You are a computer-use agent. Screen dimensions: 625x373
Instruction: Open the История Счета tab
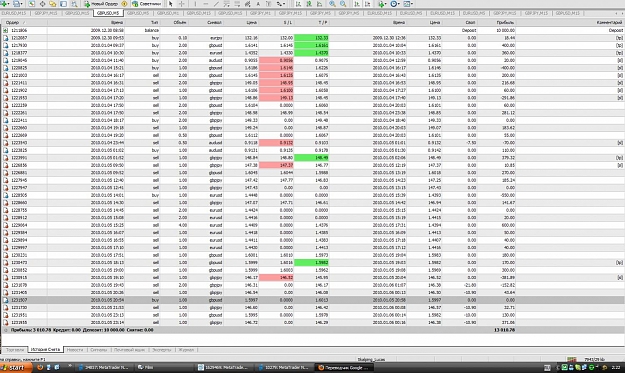45,349
